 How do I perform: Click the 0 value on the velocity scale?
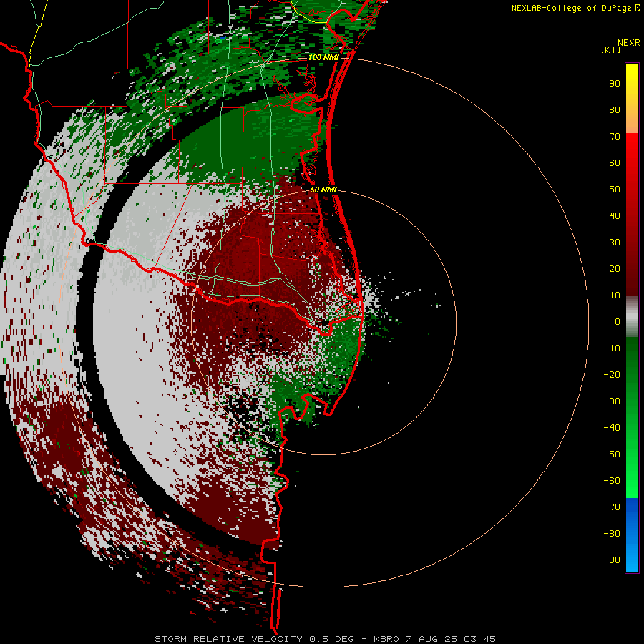click(618, 322)
